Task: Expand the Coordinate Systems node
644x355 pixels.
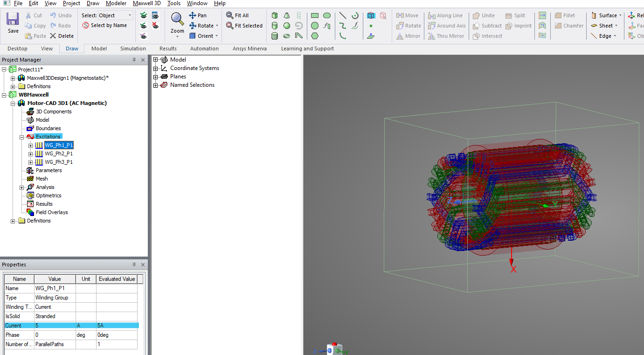Action: tap(156, 68)
